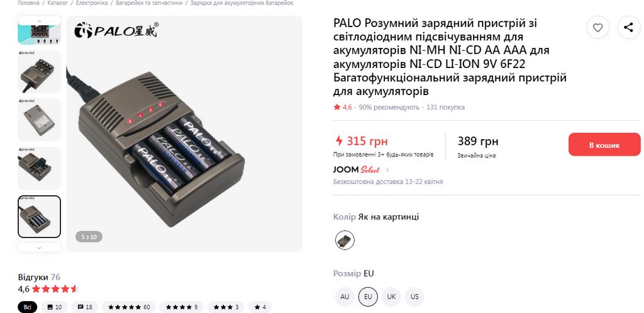Image resolution: width=644 pixels, height=313 pixels.
Task: View thumbnail showing charger back side
Action: (x=39, y=120)
